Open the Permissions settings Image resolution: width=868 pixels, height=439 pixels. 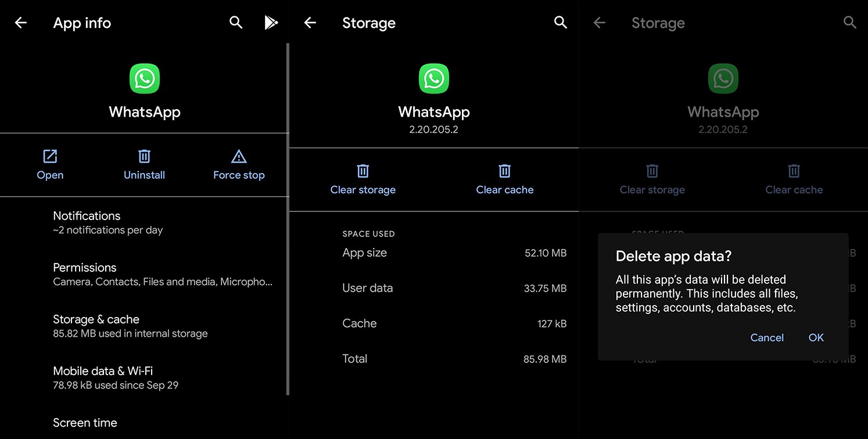[144, 274]
